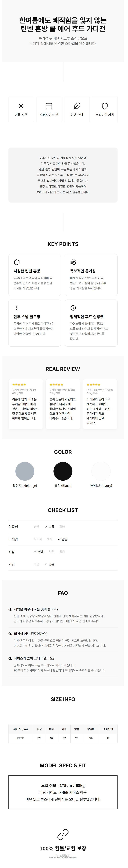Click the snowflake 여름 시즌 icon
This screenshot has width=128, height=868.
pos(21,106)
